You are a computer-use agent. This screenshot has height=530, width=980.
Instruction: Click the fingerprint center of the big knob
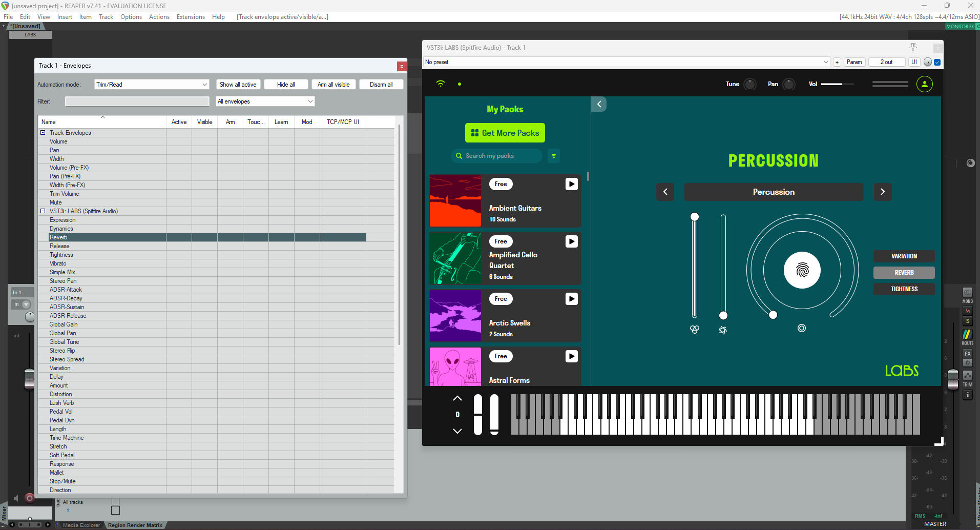(x=802, y=270)
